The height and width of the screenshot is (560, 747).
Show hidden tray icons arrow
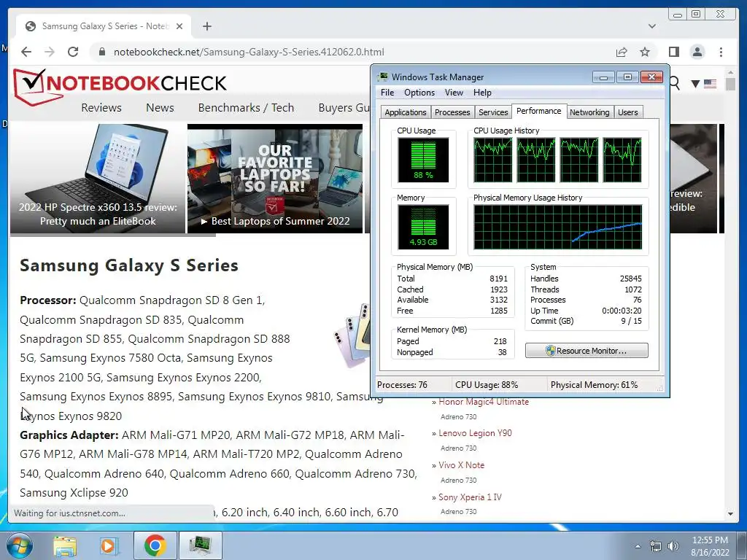pos(638,546)
